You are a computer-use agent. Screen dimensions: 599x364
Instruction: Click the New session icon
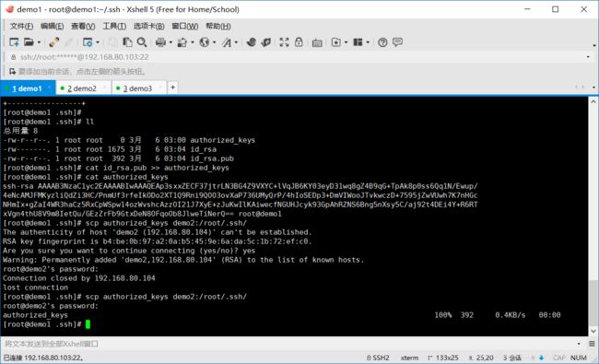coord(14,42)
